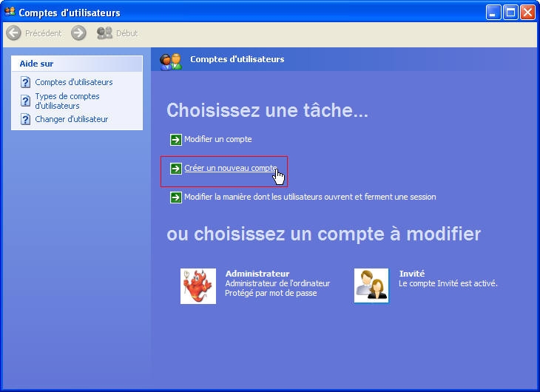Click help icon beside Comptes d'utilisateurs
The width and height of the screenshot is (540, 392).
tap(25, 82)
